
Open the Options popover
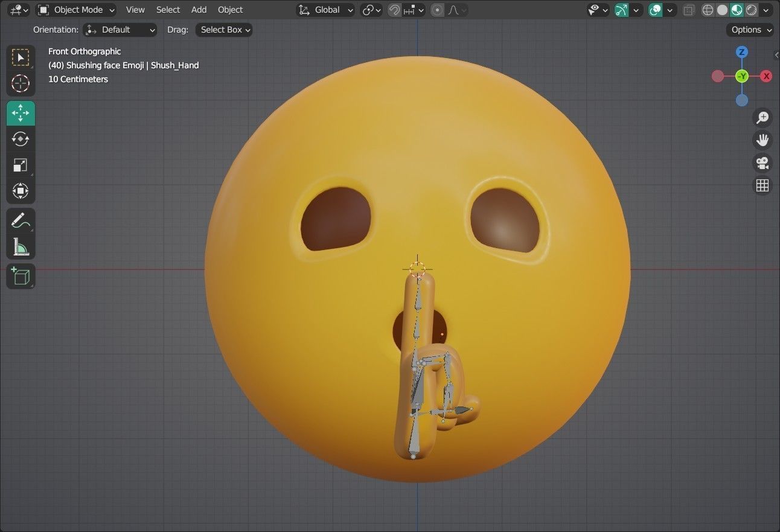750,30
